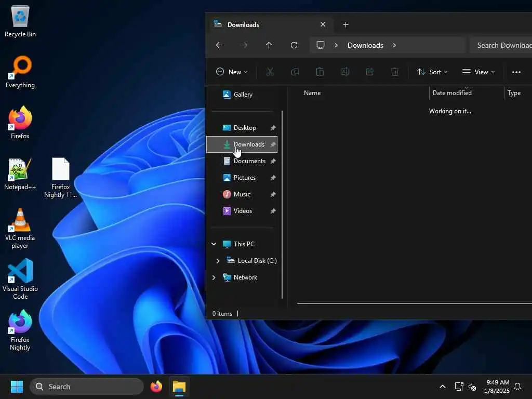Click the Rename toolbar icon
This screenshot has height=399, width=532.
pyautogui.click(x=345, y=72)
